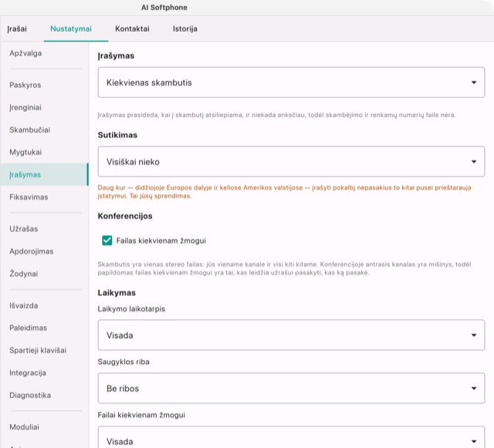Click the arrow of Saugyklos riba dropdown

473,388
